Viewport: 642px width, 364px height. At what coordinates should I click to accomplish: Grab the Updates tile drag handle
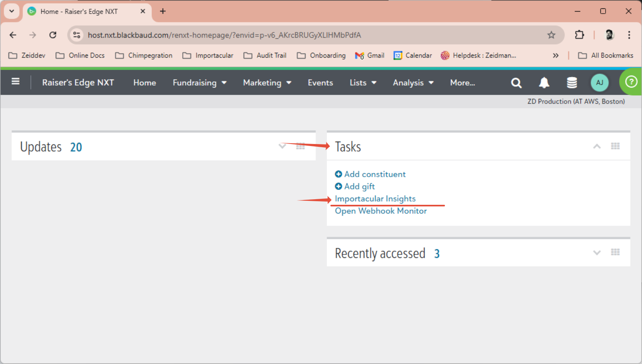tap(300, 146)
